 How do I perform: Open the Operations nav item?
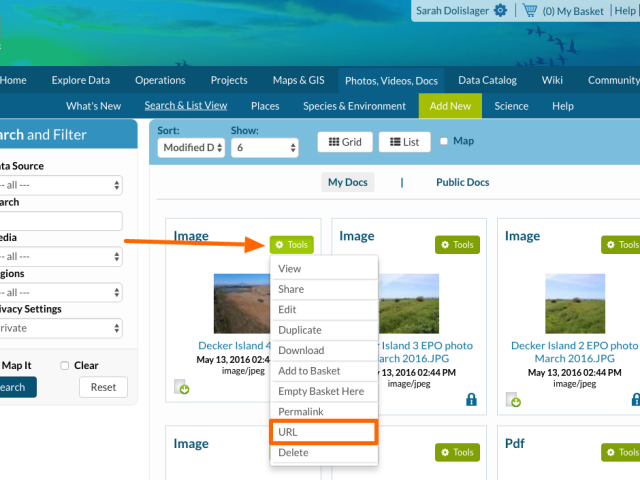pos(160,80)
